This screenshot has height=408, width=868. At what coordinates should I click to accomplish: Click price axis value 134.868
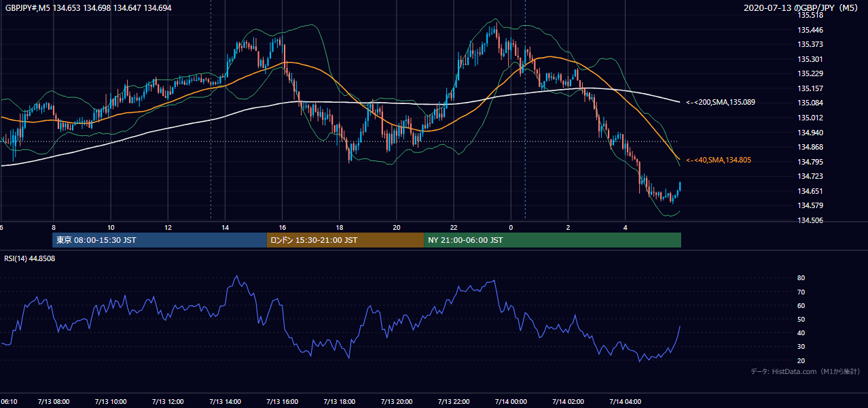pyautogui.click(x=810, y=147)
